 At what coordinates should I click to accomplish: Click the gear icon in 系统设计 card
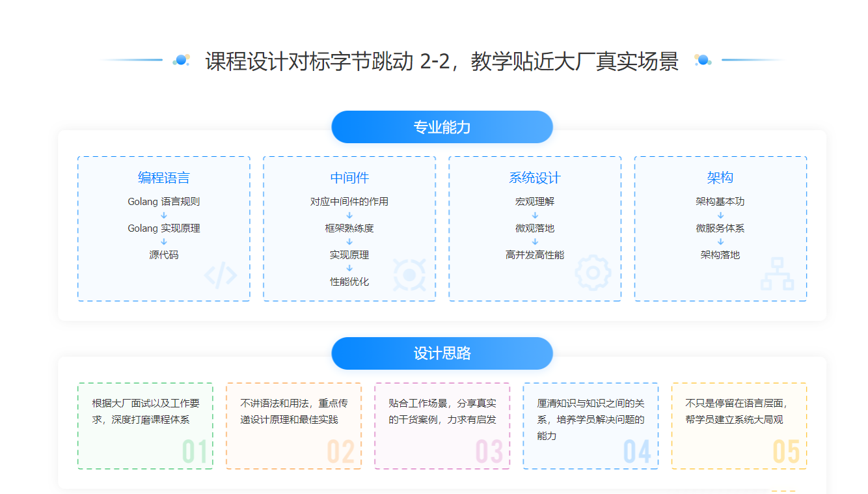(x=592, y=273)
